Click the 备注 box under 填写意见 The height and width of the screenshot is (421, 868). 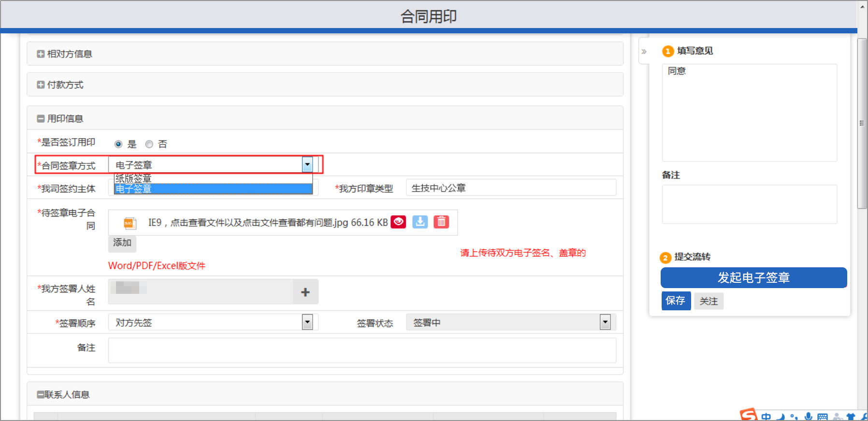(x=749, y=204)
